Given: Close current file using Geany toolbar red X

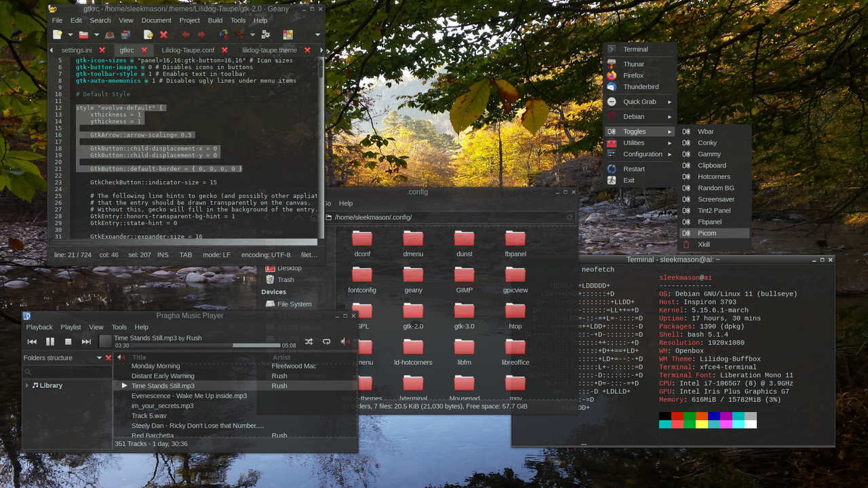Looking at the screenshot, I should click(163, 35).
